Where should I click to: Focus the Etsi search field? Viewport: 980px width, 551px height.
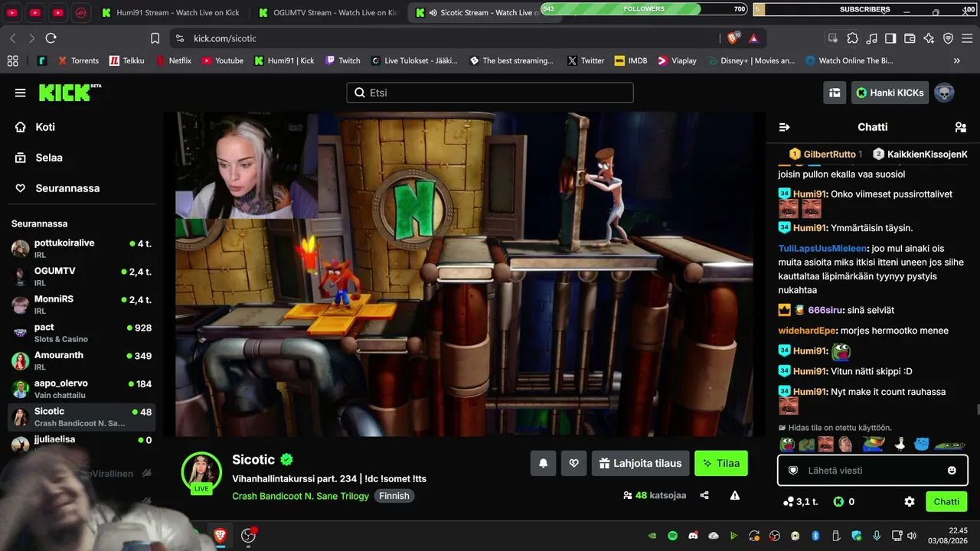click(x=490, y=93)
